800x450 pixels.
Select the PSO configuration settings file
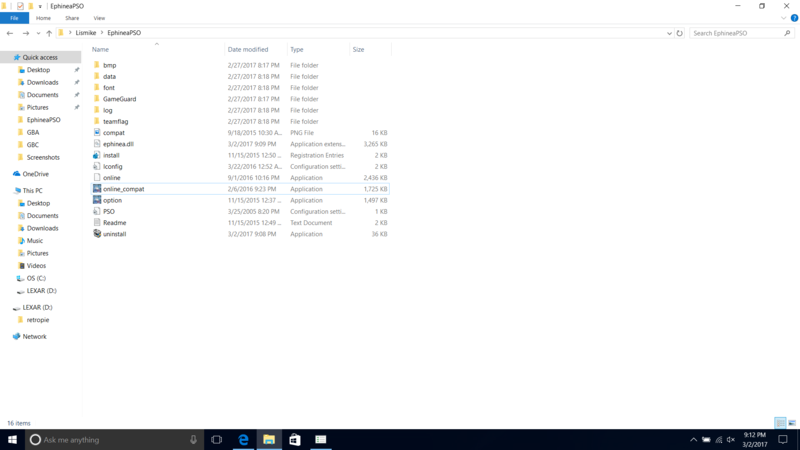109,211
